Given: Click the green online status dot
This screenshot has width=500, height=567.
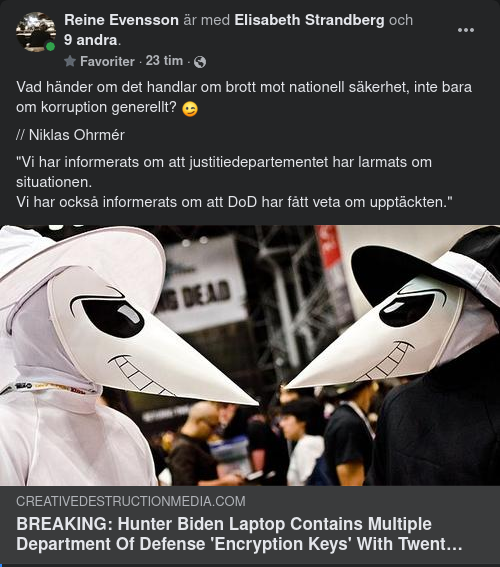Looking at the screenshot, I should [51, 46].
